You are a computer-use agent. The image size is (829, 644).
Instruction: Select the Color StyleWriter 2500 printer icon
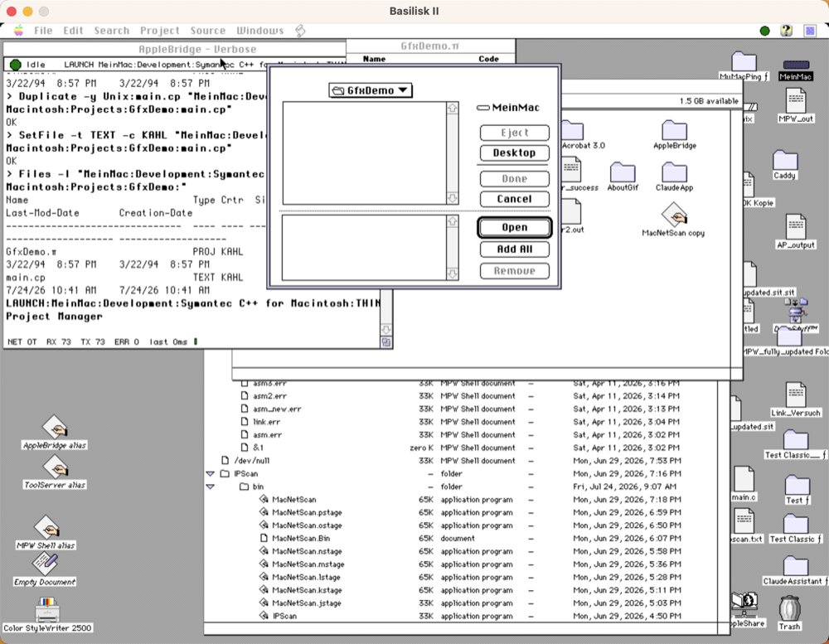pyautogui.click(x=47, y=610)
